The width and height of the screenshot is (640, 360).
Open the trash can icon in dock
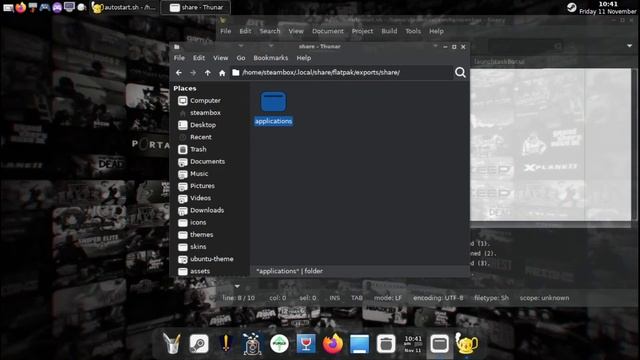tap(386, 344)
